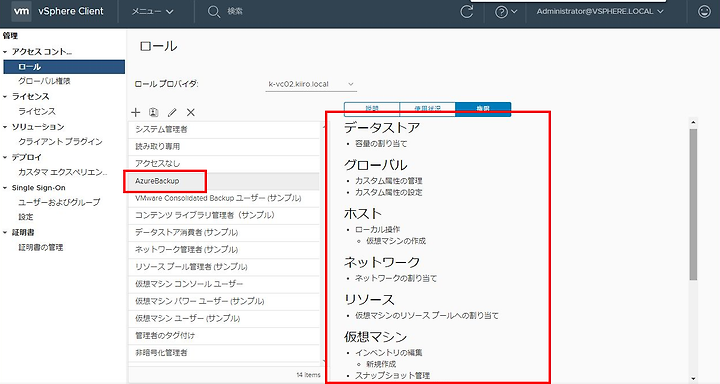Collapse the ソリューション tree section
The width and height of the screenshot is (720, 384).
[5, 127]
